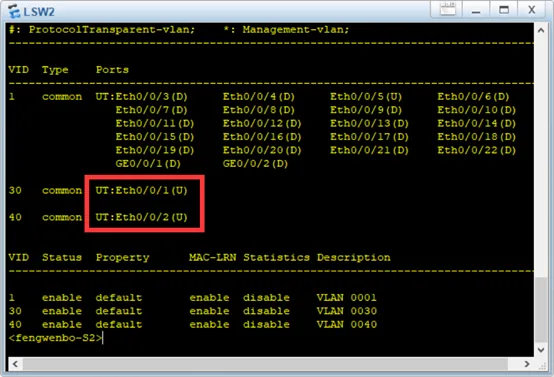The image size is (554, 377).
Task: Minimize the LSW2 window
Action: click(476, 10)
